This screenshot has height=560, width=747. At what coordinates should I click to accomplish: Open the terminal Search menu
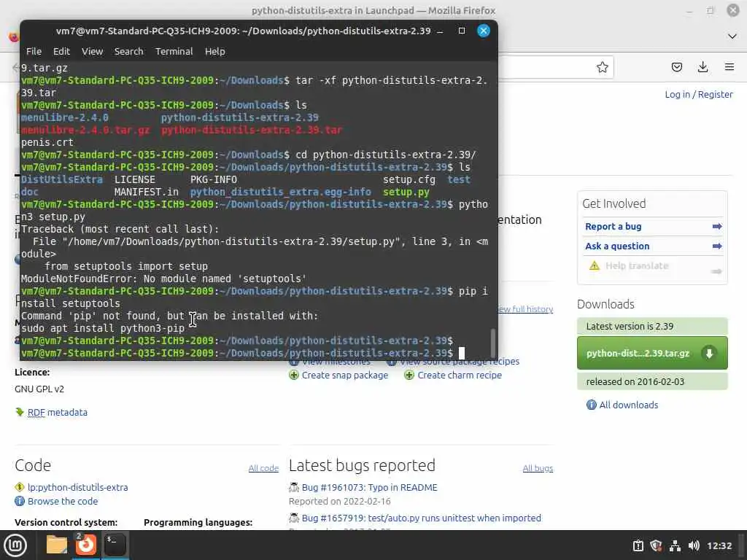[128, 52]
